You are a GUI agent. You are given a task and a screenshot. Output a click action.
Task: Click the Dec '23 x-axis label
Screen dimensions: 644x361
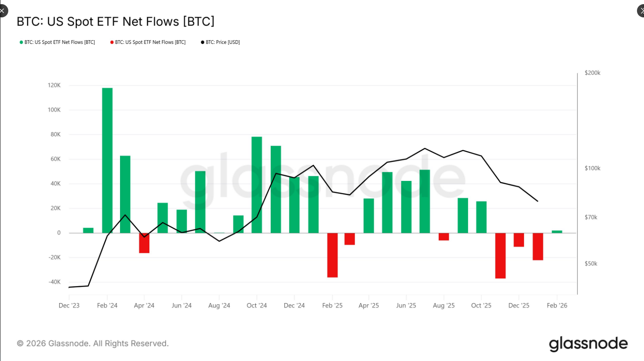[69, 306]
